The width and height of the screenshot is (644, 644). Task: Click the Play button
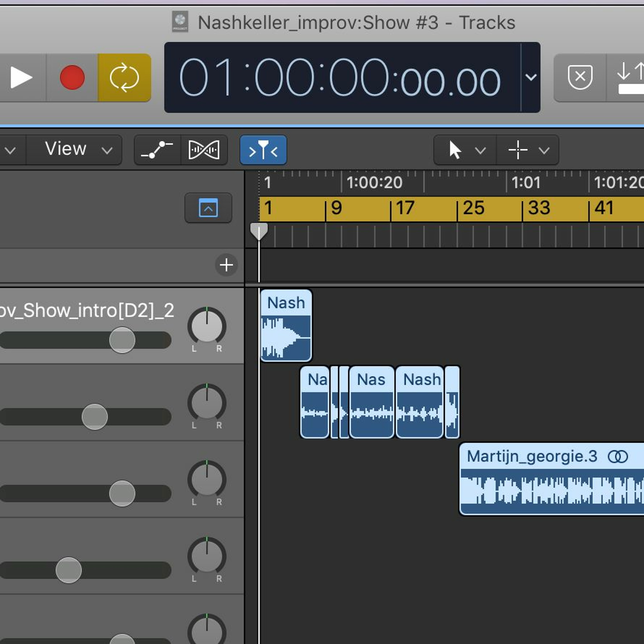click(21, 77)
